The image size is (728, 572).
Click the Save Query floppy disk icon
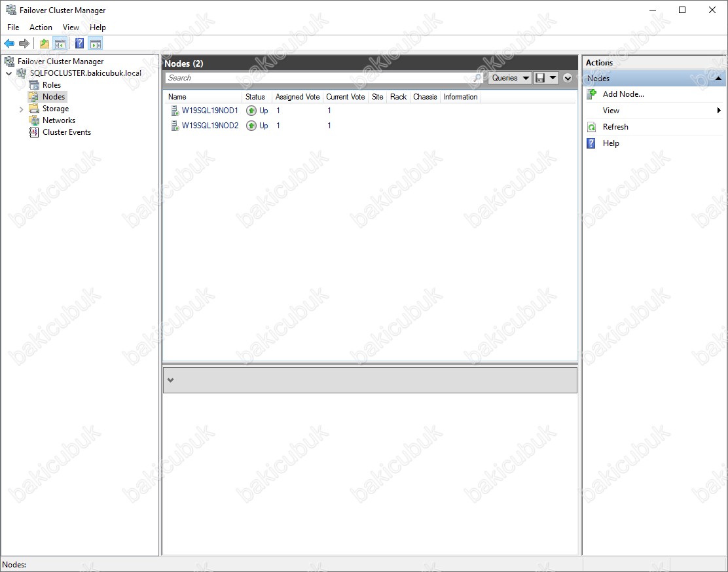pyautogui.click(x=540, y=77)
